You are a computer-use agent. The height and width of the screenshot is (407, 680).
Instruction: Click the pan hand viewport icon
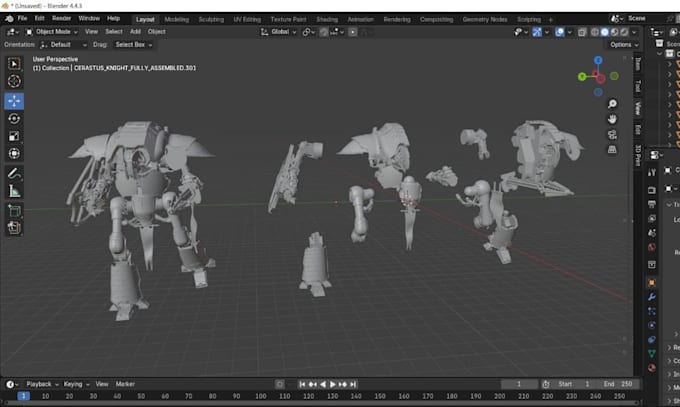(x=612, y=119)
